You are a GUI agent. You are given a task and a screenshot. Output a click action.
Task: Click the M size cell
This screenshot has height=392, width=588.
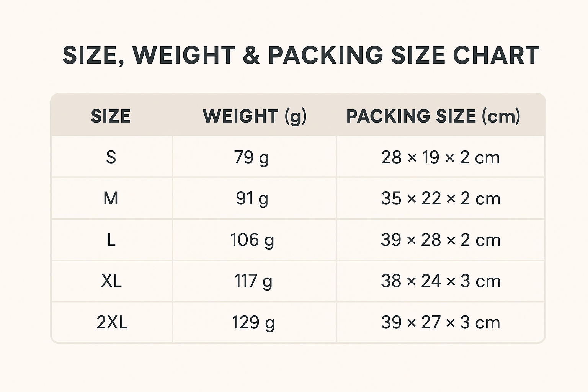tap(111, 199)
